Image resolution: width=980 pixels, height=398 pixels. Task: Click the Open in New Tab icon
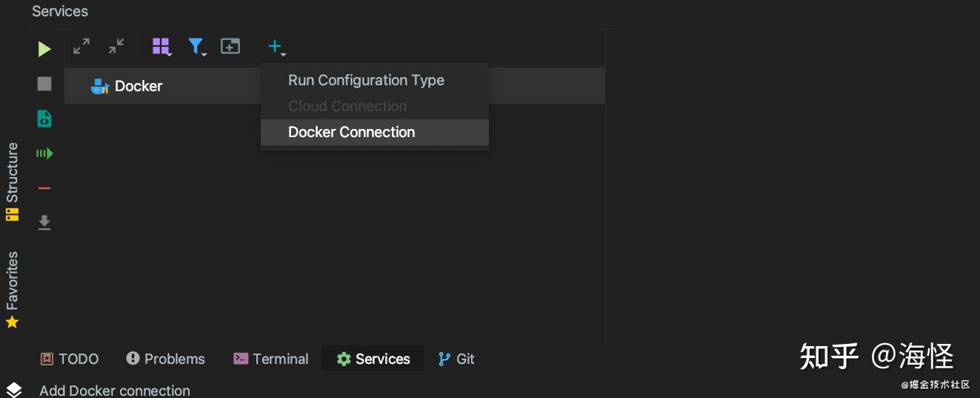(230, 47)
